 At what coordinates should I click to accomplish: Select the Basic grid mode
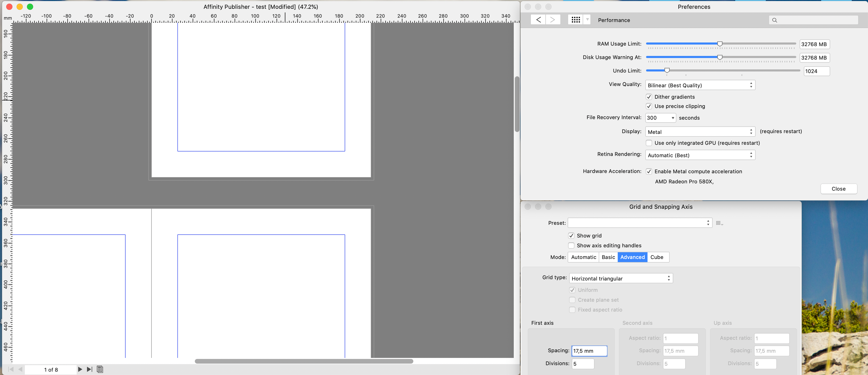tap(608, 257)
